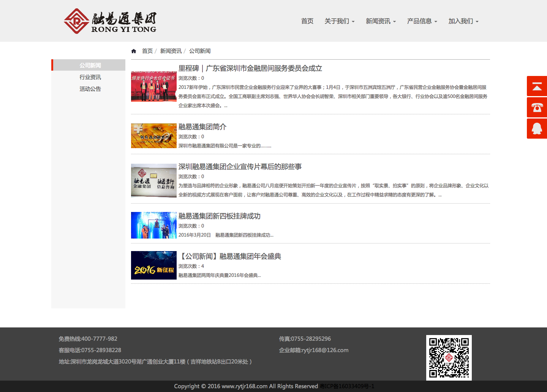Open the 首页 navigation item

pyautogui.click(x=307, y=21)
